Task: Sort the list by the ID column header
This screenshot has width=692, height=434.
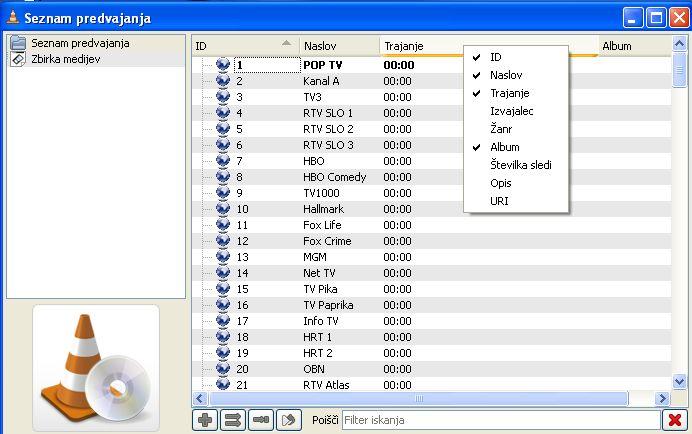Action: coord(240,46)
